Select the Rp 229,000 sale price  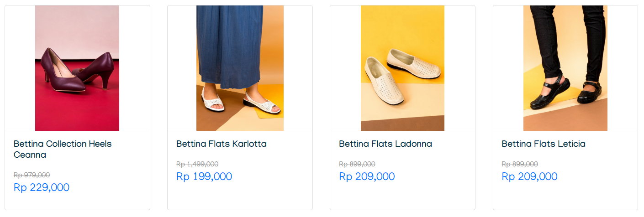(42, 187)
